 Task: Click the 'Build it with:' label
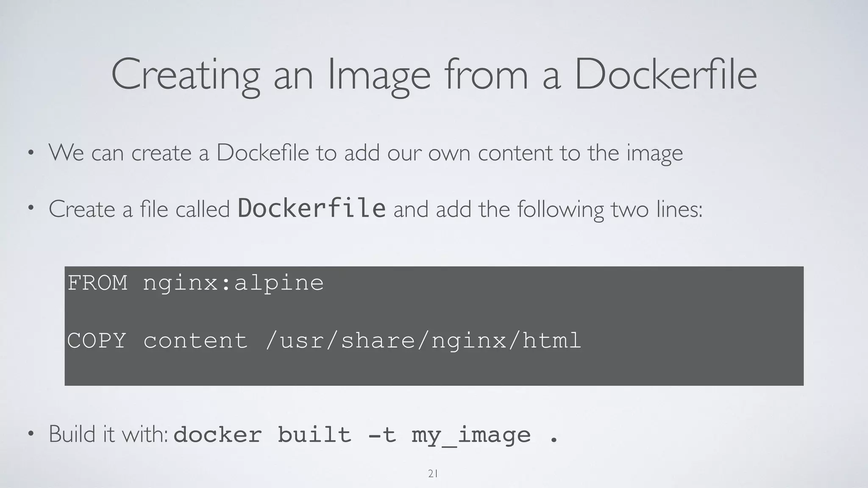(x=109, y=434)
